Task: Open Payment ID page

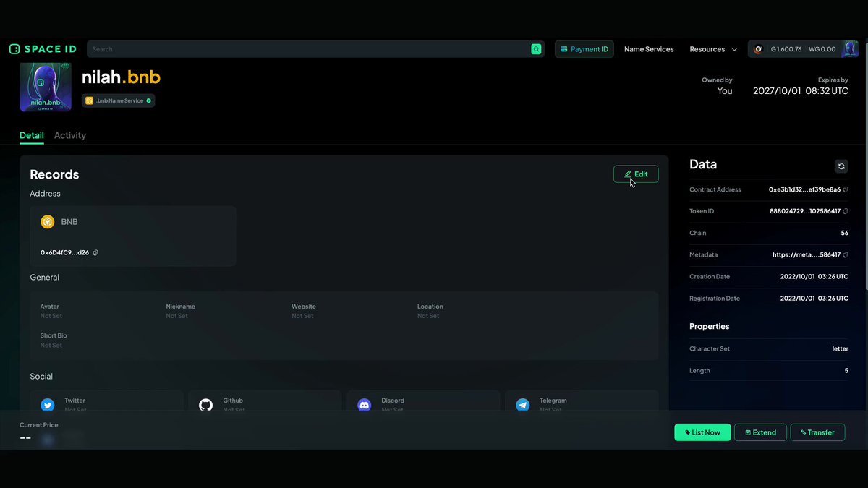Action: coord(584,49)
